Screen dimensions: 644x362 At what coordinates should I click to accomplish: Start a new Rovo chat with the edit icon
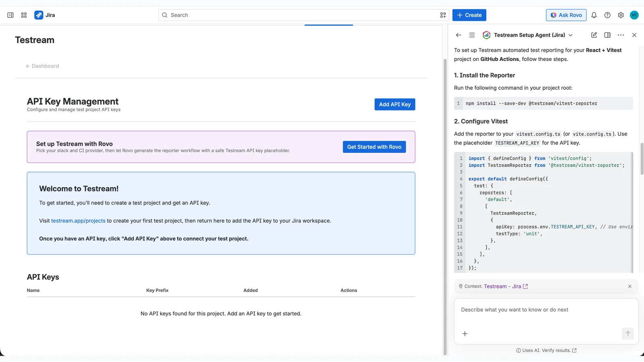[x=594, y=35]
